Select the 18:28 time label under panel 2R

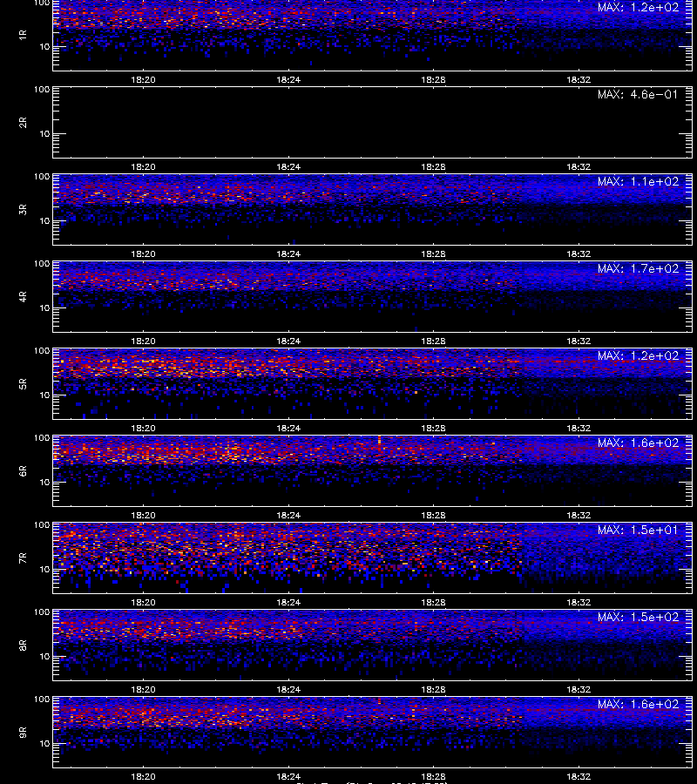click(x=433, y=166)
